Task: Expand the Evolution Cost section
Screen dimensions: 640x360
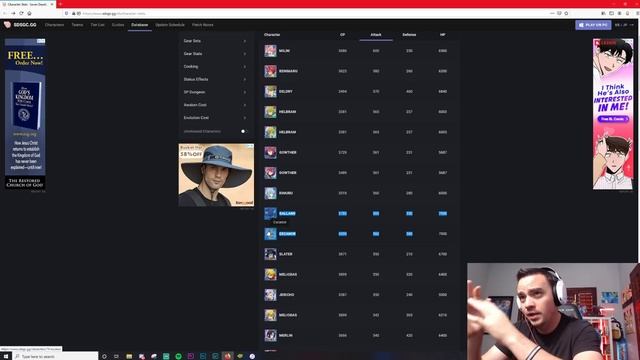Action: tap(215, 118)
